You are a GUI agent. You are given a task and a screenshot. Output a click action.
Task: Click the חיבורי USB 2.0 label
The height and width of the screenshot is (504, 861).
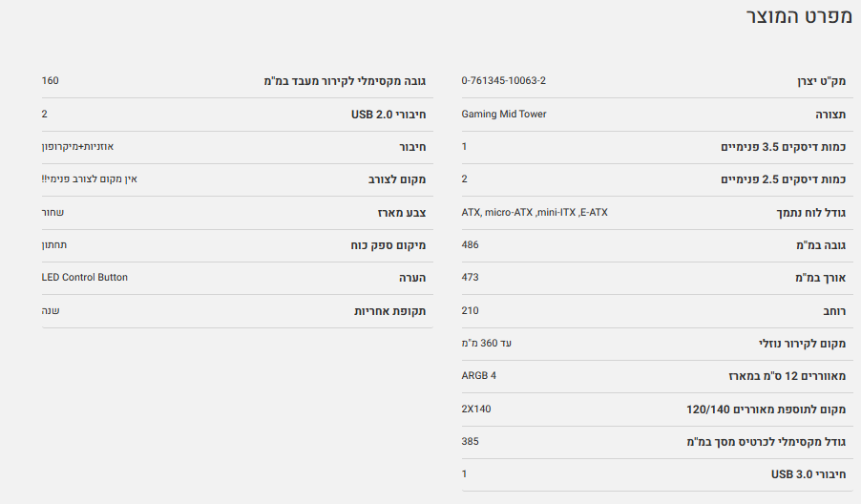pos(388,115)
